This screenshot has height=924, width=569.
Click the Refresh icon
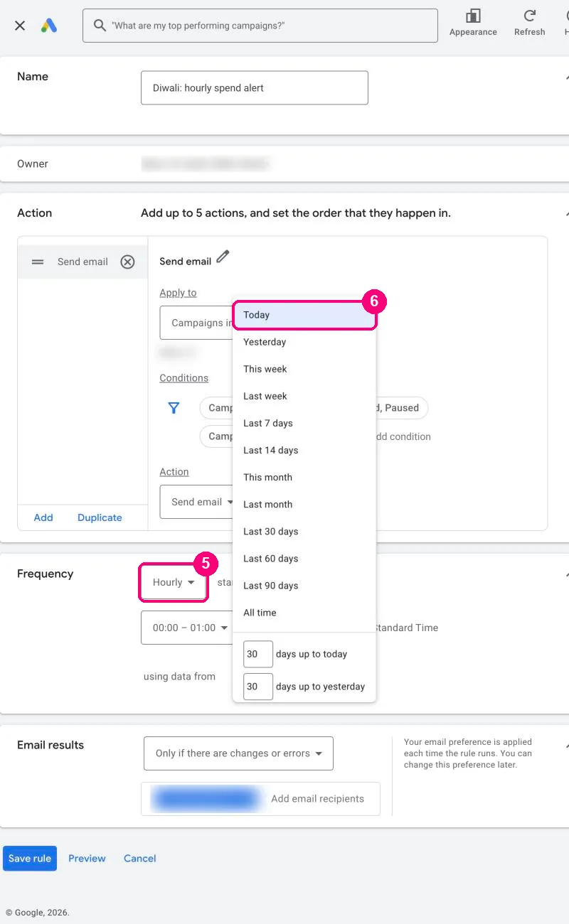(529, 16)
